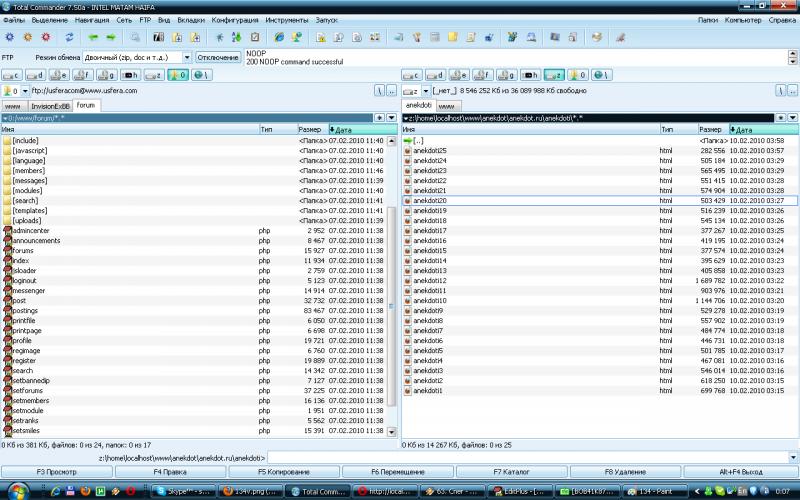Switch to www tab in right panel

(x=446, y=106)
